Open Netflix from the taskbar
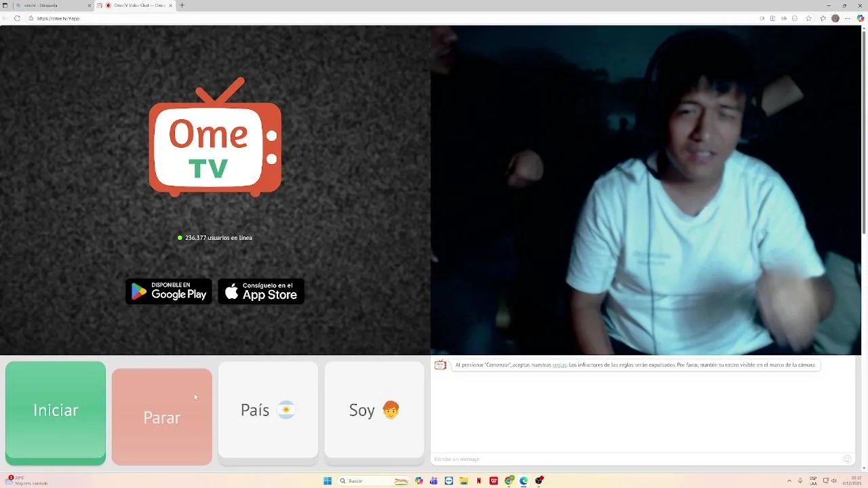868x488 pixels. pos(479,481)
